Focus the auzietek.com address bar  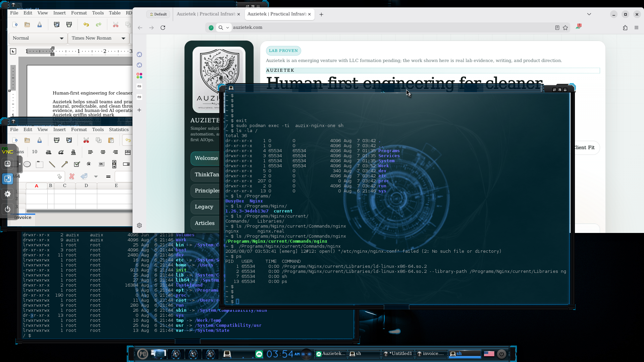point(392,27)
